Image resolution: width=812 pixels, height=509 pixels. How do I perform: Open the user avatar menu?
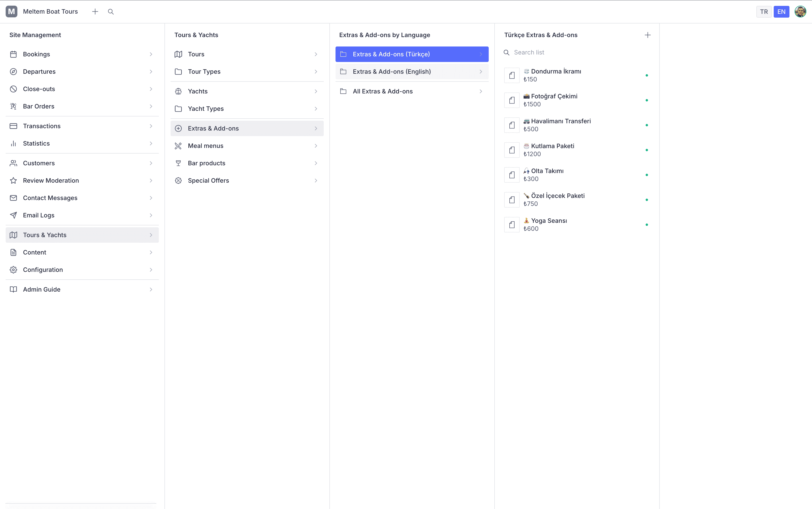(x=800, y=12)
